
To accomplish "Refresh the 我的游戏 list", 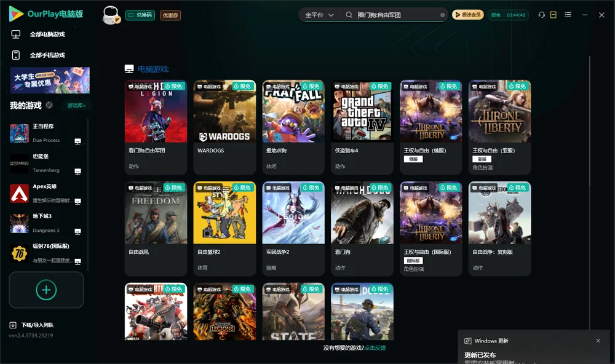I will pyautogui.click(x=49, y=105).
